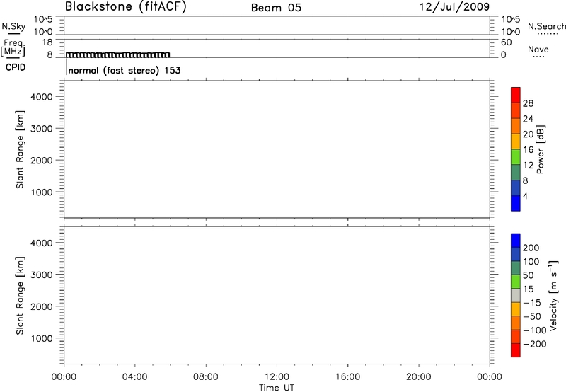Click the 'Beam 05' label

point(276,8)
